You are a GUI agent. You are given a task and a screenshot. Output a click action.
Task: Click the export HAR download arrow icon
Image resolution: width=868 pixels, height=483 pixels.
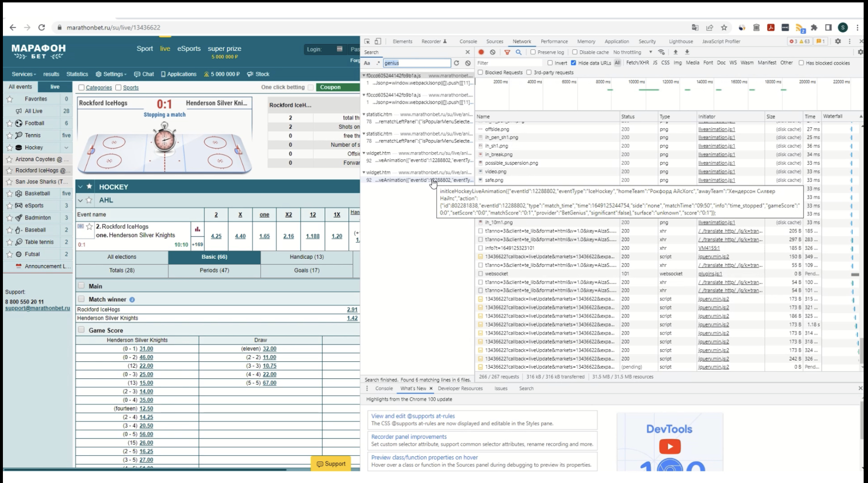pos(687,52)
